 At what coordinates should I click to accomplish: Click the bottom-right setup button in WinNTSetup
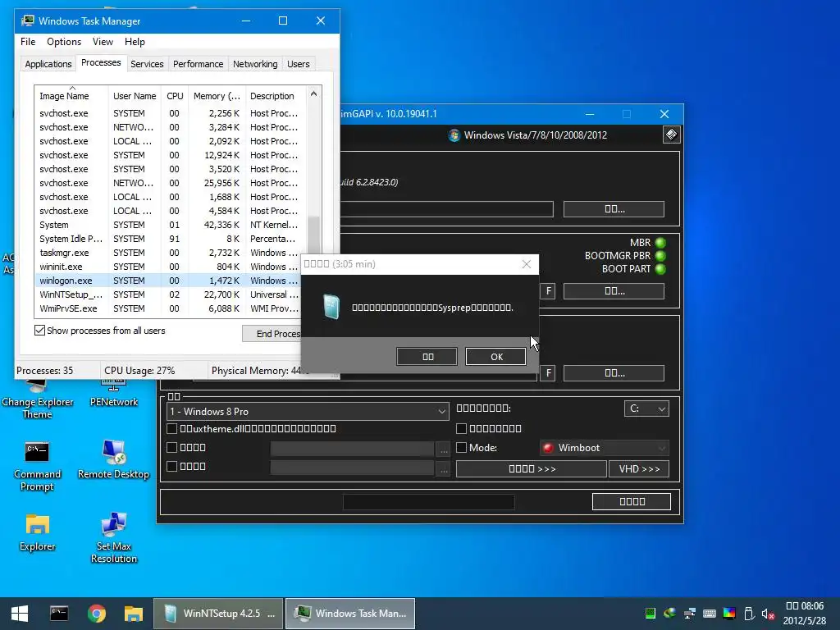tap(632, 501)
